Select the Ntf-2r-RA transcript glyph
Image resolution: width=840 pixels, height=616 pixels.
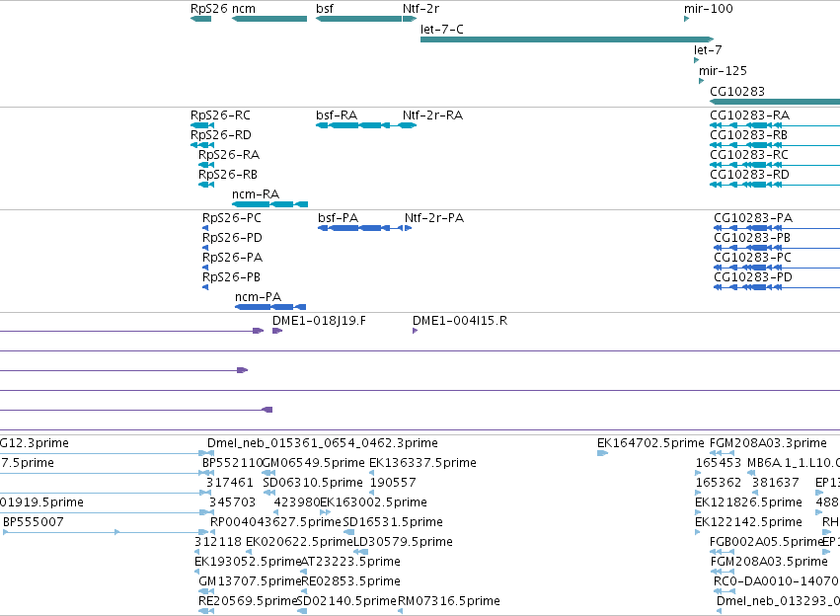tap(408, 125)
